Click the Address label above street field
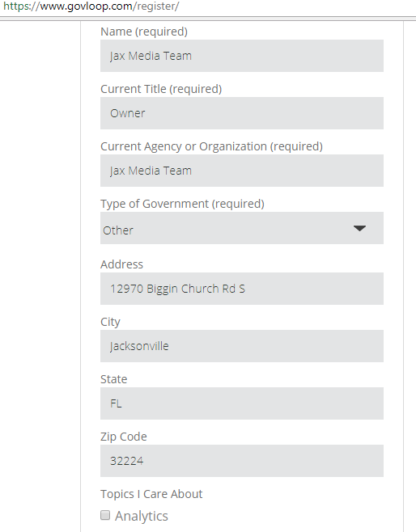Screen dimensions: 416x532 pyautogui.click(x=121, y=264)
